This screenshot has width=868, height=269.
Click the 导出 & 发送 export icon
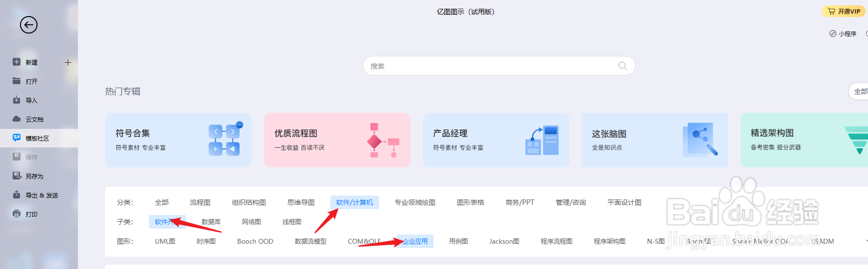(x=17, y=195)
